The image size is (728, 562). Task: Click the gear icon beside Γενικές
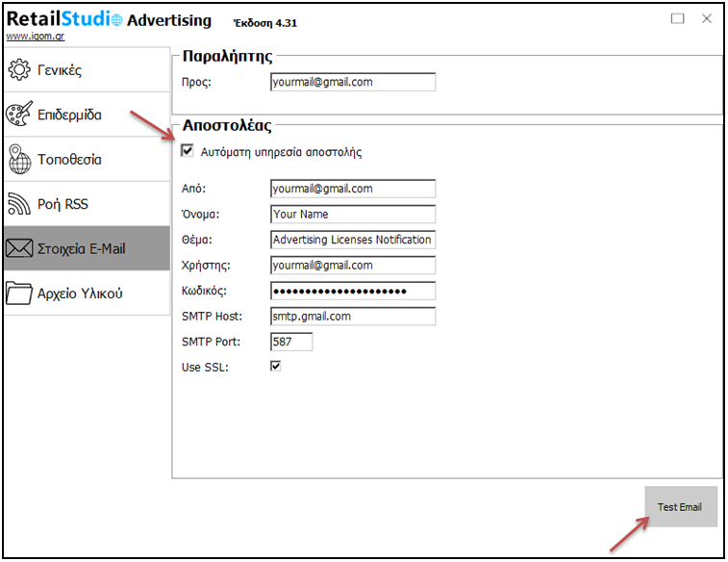pos(19,70)
